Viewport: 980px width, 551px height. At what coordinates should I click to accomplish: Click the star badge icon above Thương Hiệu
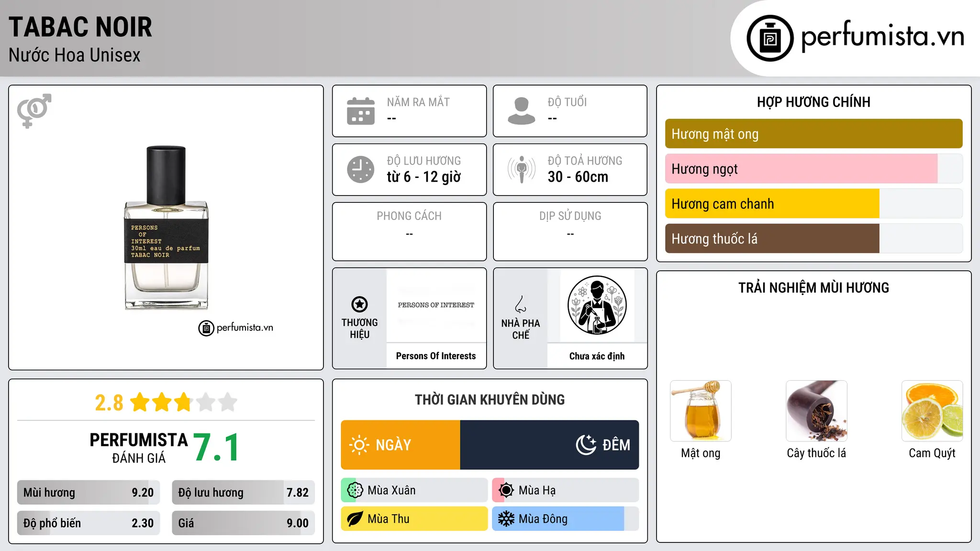click(x=359, y=304)
